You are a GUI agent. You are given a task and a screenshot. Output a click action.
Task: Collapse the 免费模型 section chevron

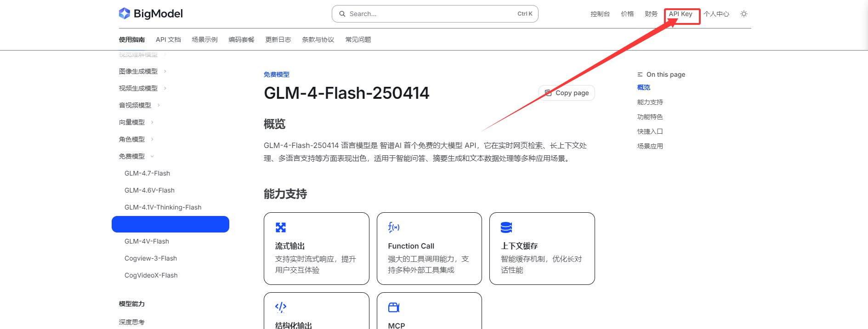pos(153,156)
